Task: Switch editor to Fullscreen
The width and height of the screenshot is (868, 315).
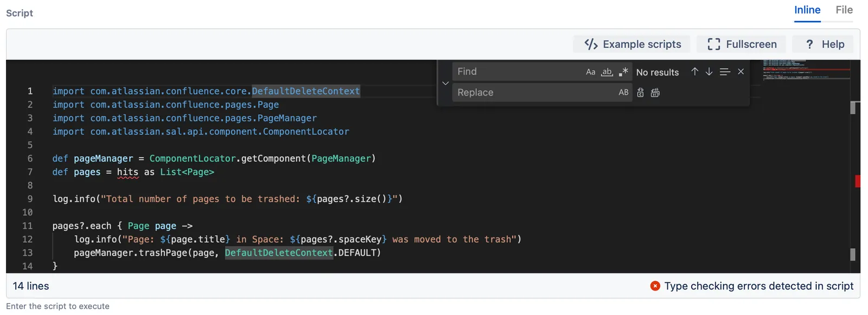Action: pyautogui.click(x=742, y=44)
